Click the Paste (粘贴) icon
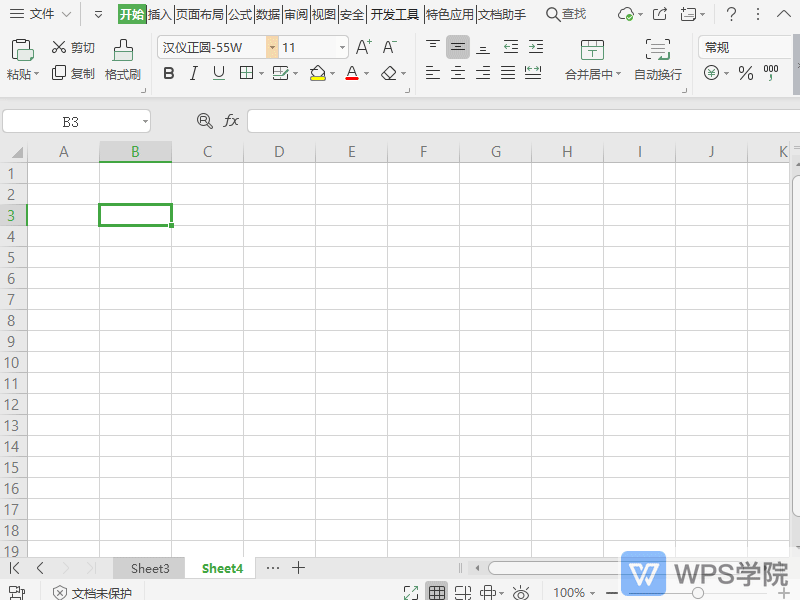 [22, 50]
